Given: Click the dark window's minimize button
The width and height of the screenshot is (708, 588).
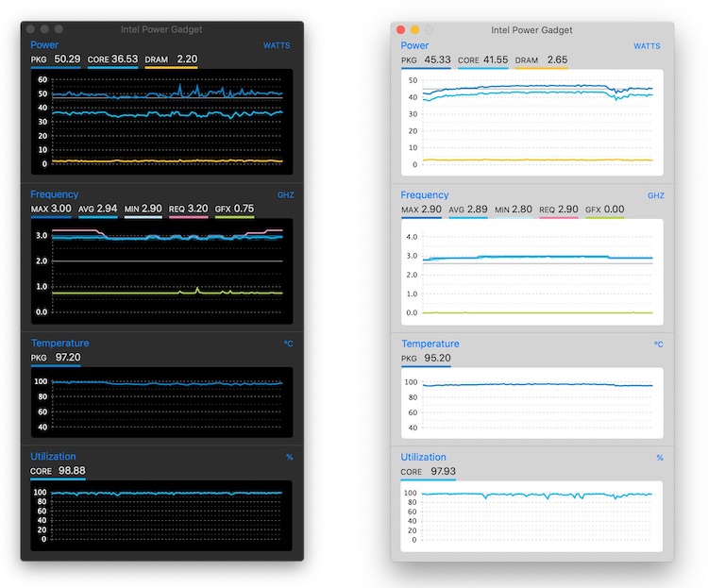Looking at the screenshot, I should coord(44,29).
